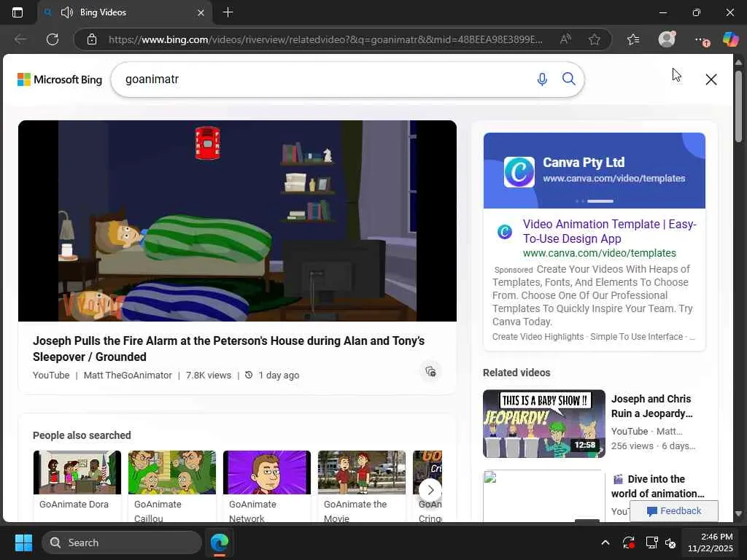This screenshot has height=560, width=747.
Task: Open the display tray icon
Action: [651, 542]
